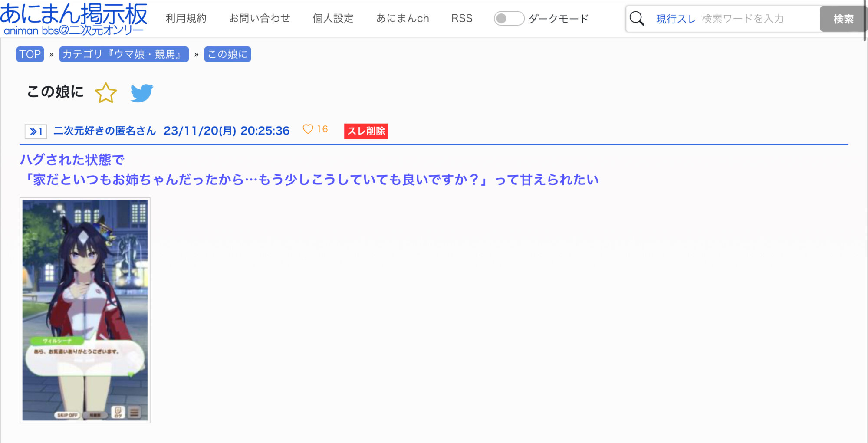Click the star favorite icon beside thread title
The width and height of the screenshot is (868, 443).
pos(105,93)
